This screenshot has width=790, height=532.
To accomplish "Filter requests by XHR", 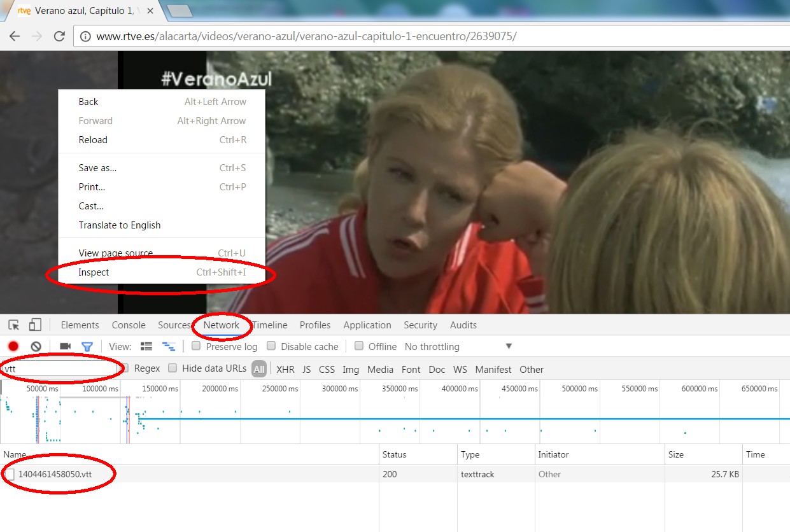I will tap(285, 369).
